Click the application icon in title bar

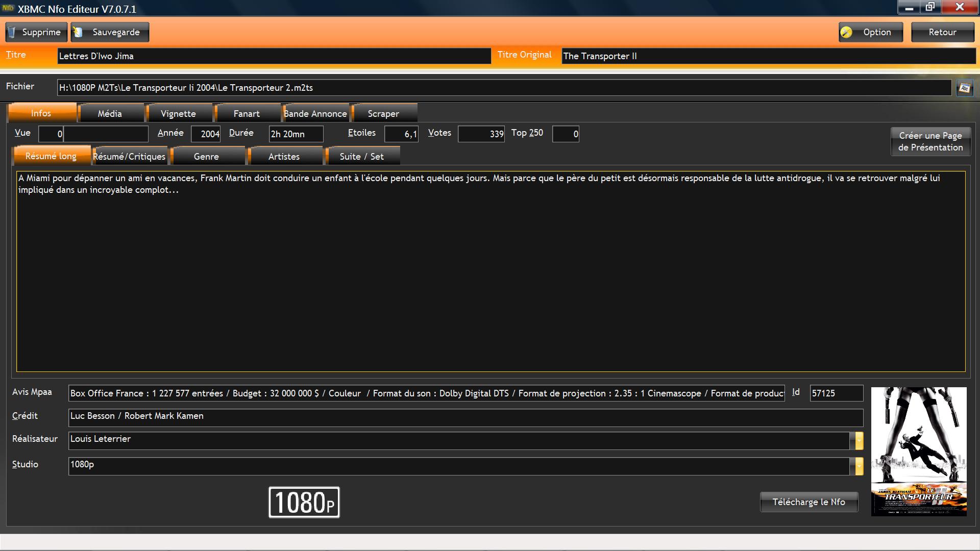[x=8, y=8]
